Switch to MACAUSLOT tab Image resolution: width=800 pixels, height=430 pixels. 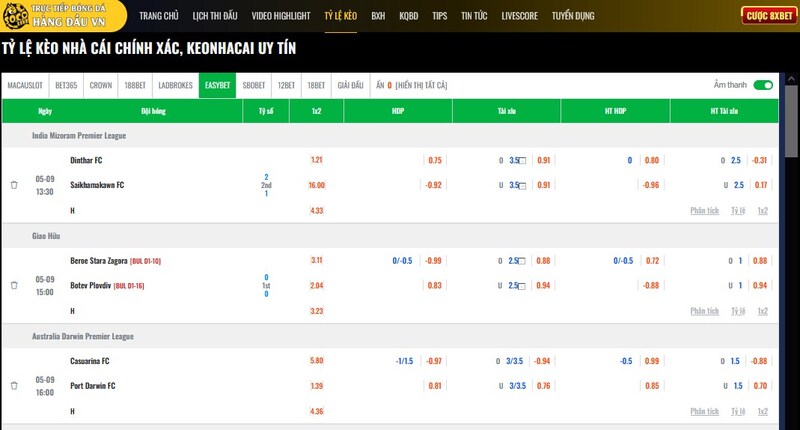(x=25, y=85)
